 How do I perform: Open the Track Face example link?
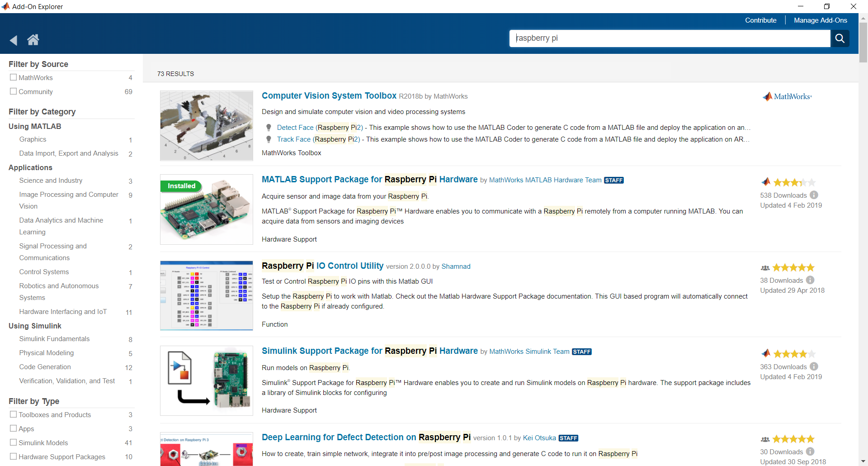point(319,139)
